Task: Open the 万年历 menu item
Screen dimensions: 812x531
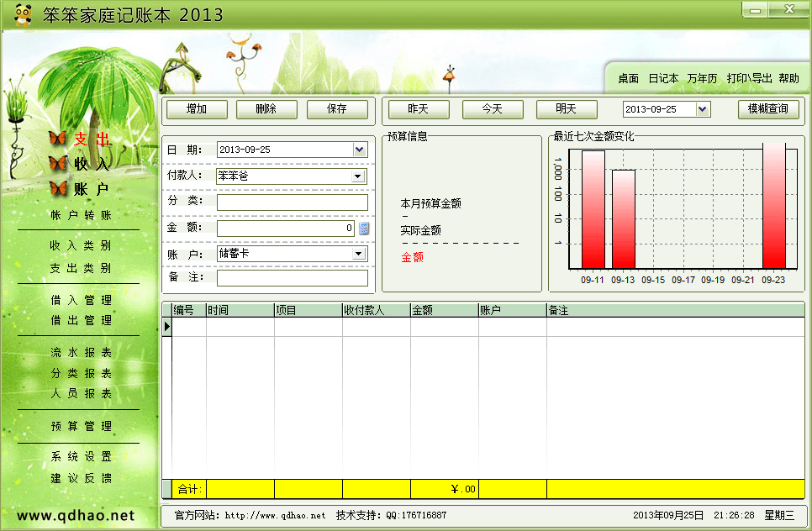Action: pos(702,78)
